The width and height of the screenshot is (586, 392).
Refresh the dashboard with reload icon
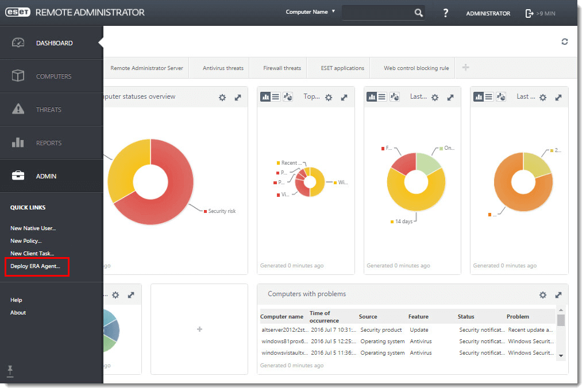pyautogui.click(x=564, y=41)
